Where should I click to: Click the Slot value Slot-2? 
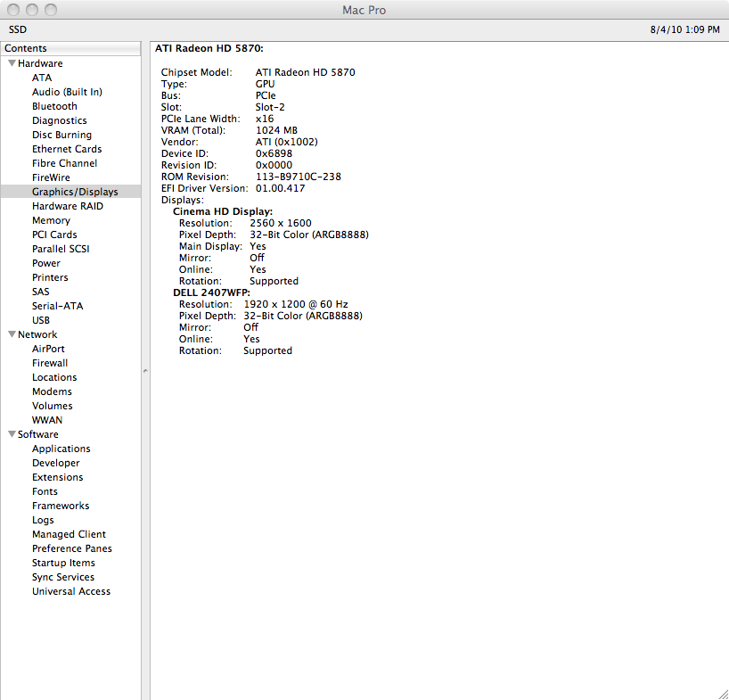tap(270, 107)
